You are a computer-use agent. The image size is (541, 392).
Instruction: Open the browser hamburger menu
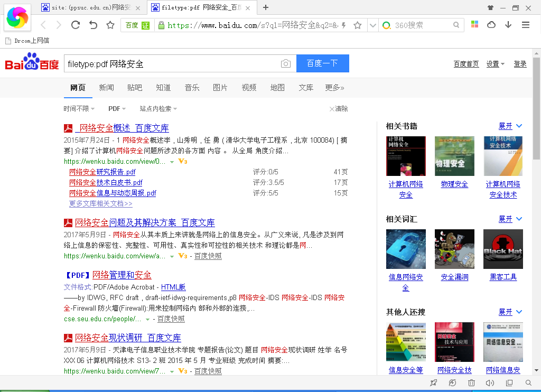pyautogui.click(x=526, y=25)
